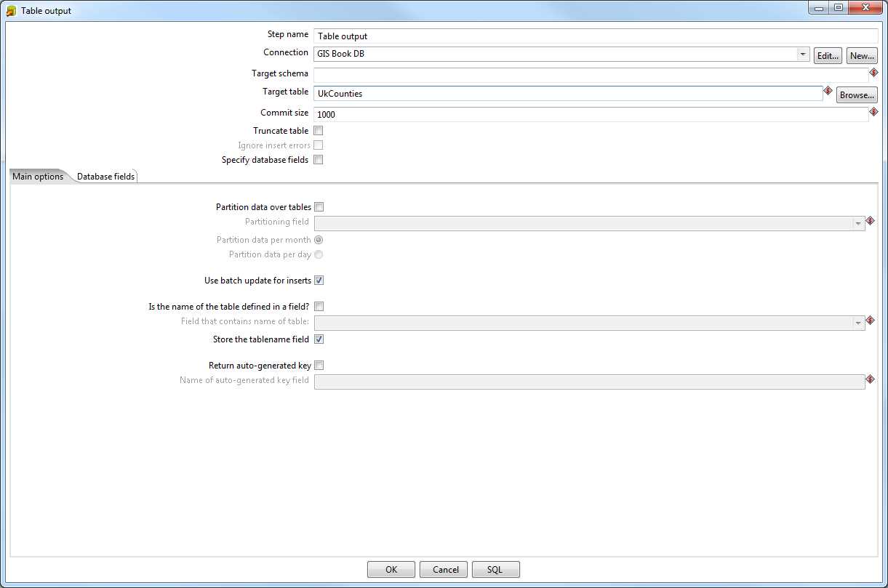888x588 pixels.
Task: Switch to the Database fields tab
Action: 105,175
